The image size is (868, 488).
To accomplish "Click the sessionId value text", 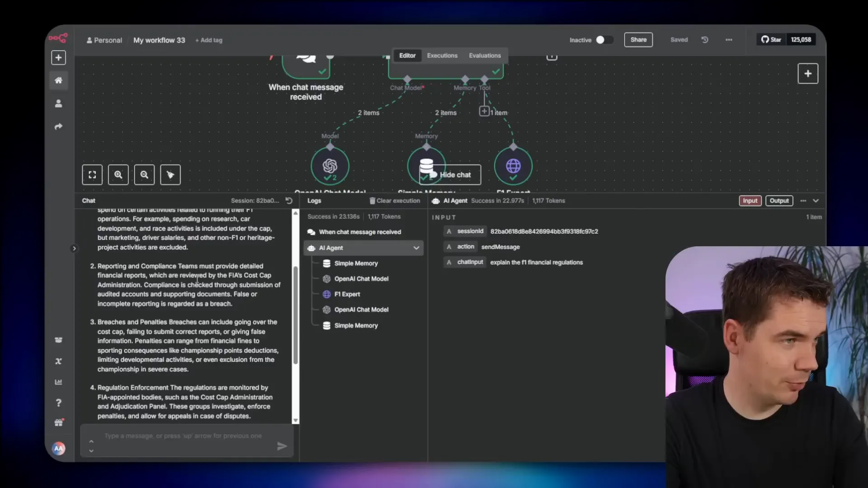I will [544, 231].
